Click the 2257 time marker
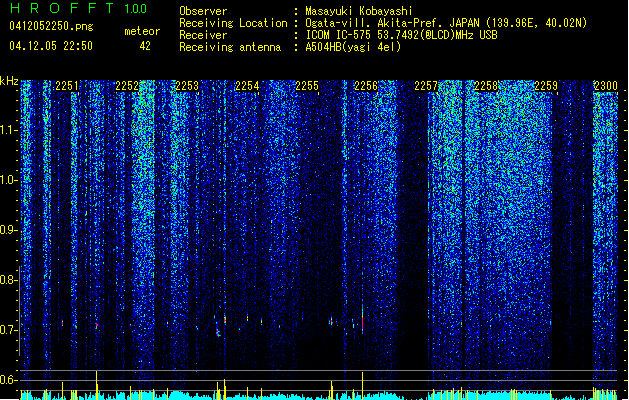 426,86
